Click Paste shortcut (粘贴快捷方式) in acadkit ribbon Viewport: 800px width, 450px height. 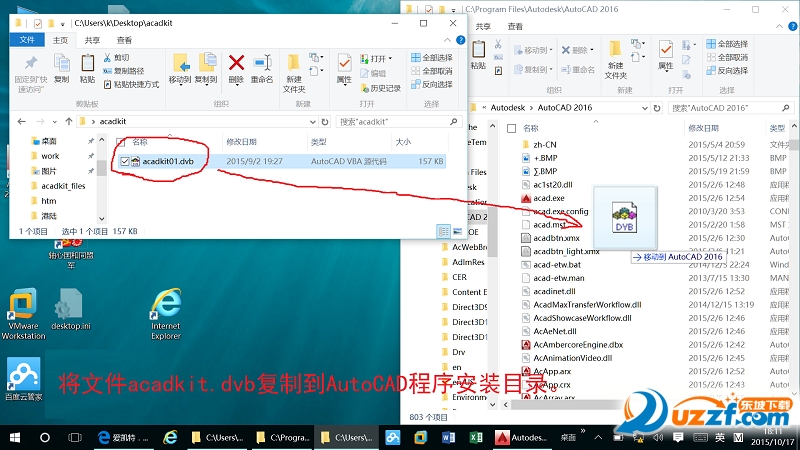[132, 84]
